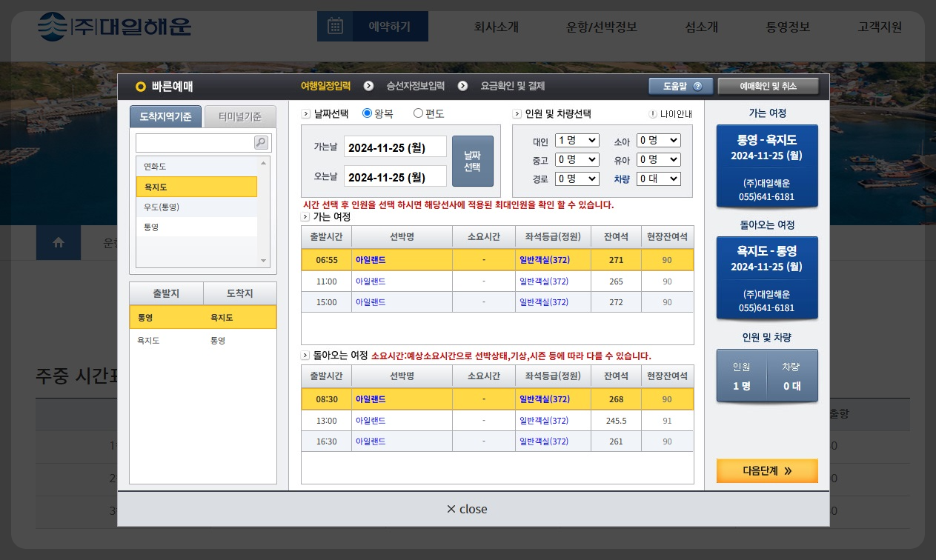Click the blue home icon

(x=59, y=242)
